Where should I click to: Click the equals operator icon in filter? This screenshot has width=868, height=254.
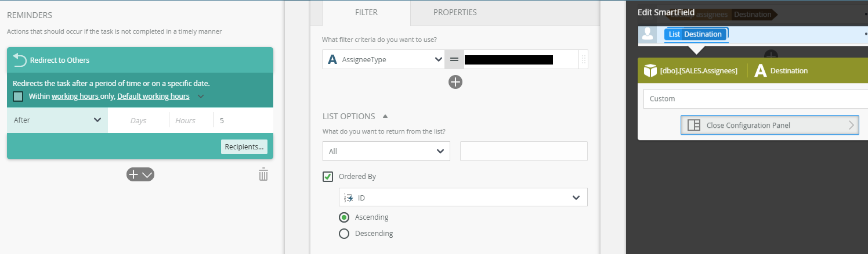[454, 59]
